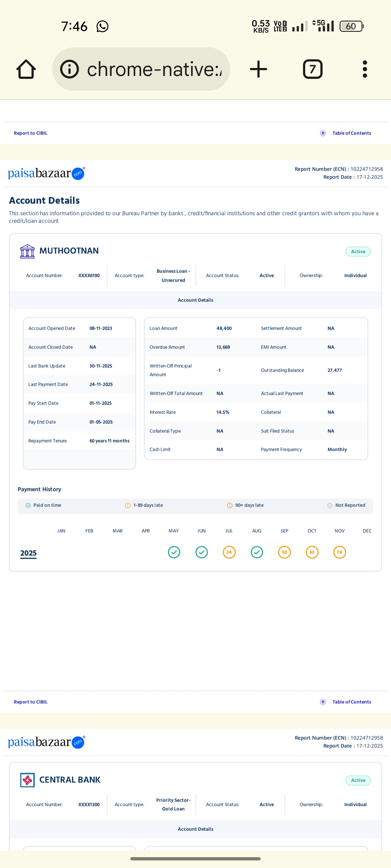
Task: Tap the Muthootnan bank building icon
Action: click(28, 251)
